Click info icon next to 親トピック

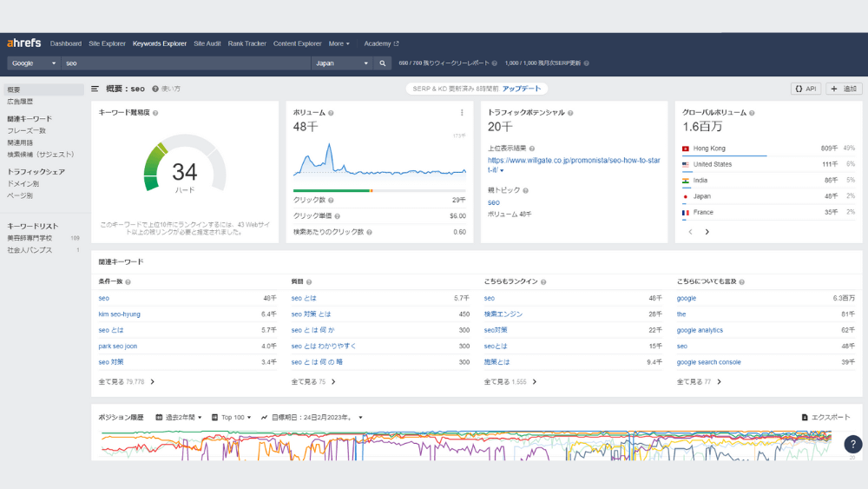[526, 190]
